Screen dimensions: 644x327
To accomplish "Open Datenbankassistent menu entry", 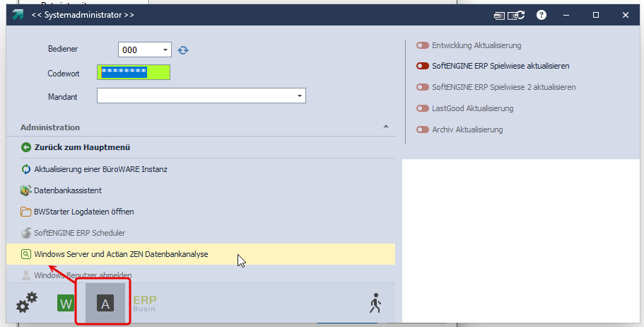I will click(68, 190).
